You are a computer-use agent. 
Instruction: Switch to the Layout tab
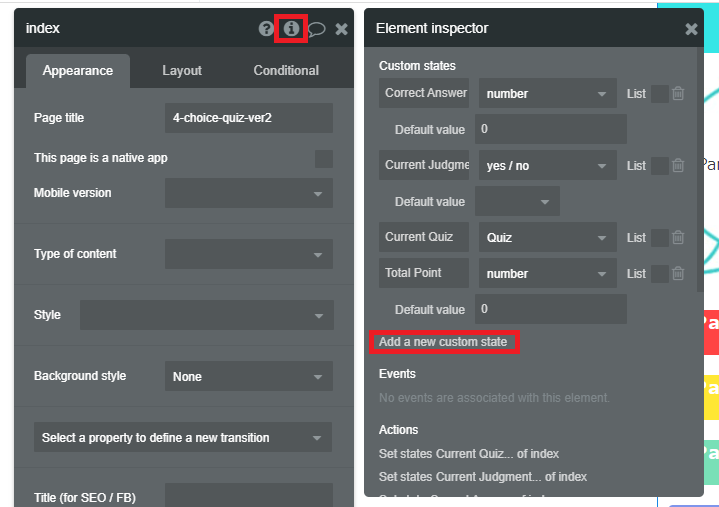click(x=182, y=71)
